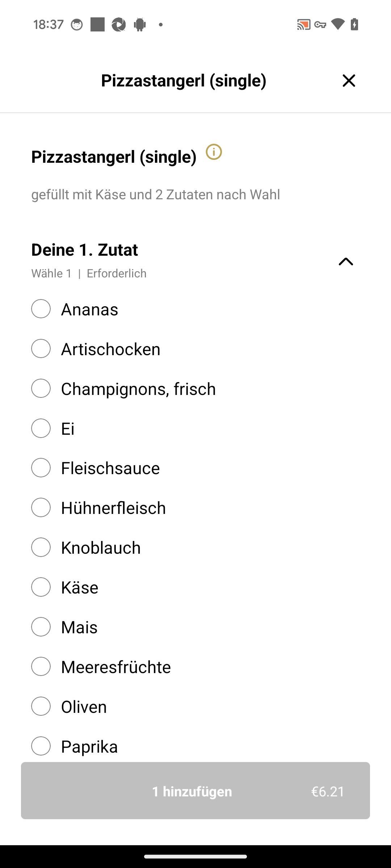Screen dimensions: 391x868
Task: Open the allergen info icon beside Pizzastangerl
Action: (214, 152)
